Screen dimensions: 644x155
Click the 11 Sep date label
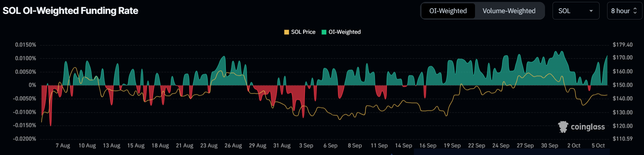point(379,146)
